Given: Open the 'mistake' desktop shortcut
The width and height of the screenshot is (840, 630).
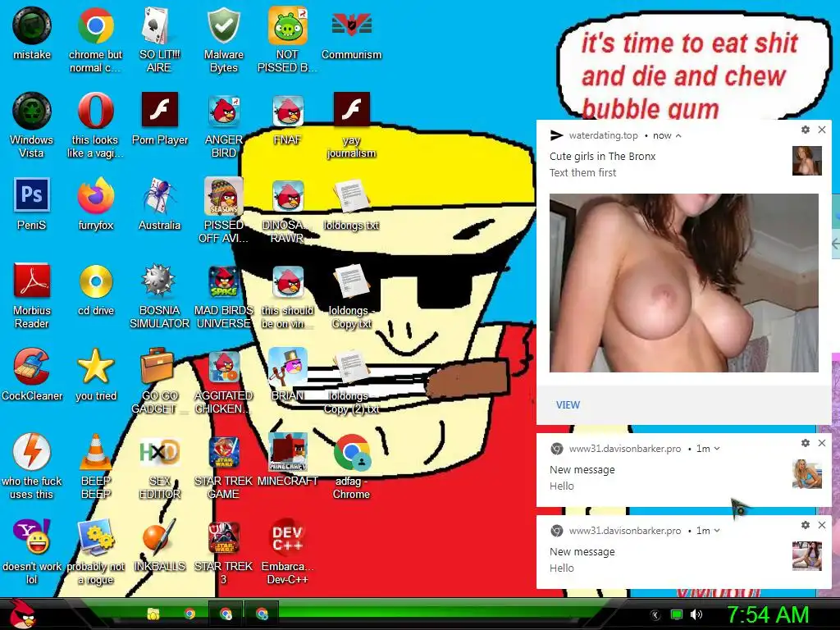Looking at the screenshot, I should (x=32, y=34).
